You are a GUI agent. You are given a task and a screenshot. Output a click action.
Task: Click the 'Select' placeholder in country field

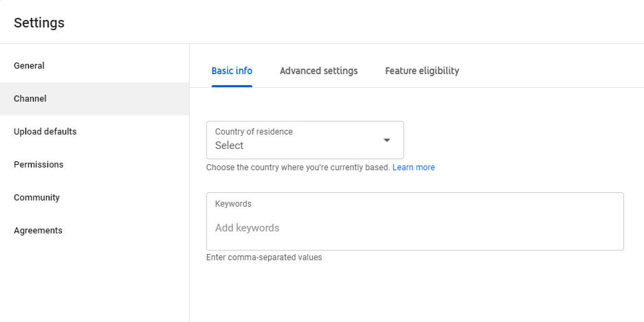[230, 146]
